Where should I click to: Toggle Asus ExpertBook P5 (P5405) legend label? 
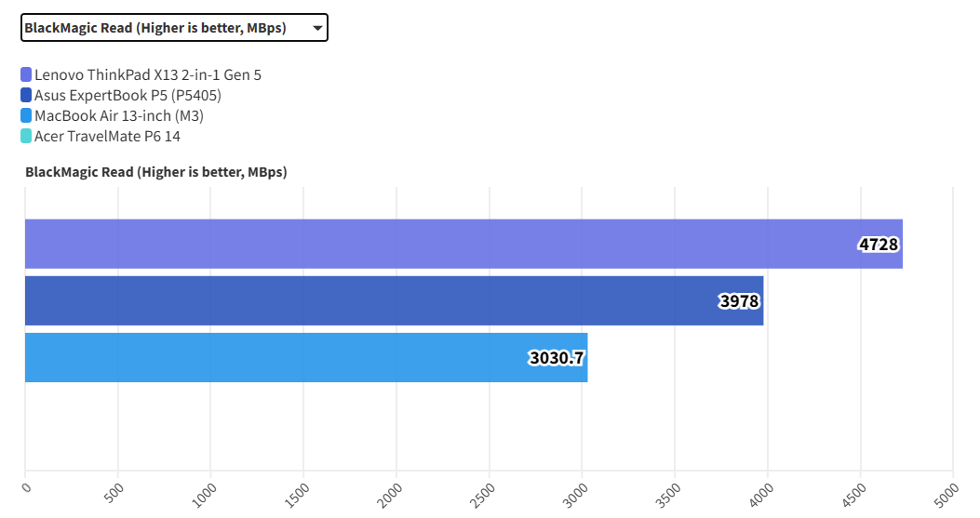(x=128, y=95)
